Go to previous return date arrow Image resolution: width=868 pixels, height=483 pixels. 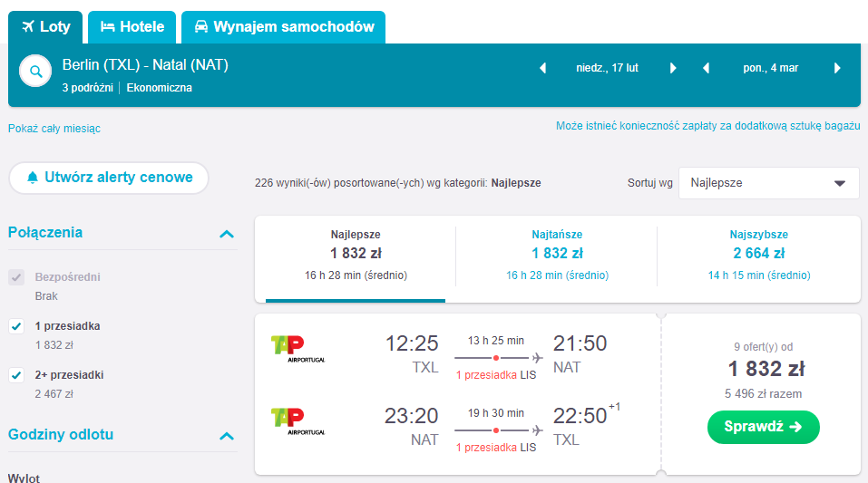pos(706,68)
